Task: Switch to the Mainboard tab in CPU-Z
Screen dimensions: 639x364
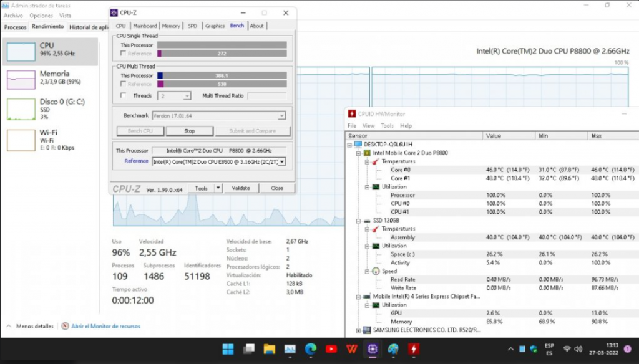Action: coord(145,26)
